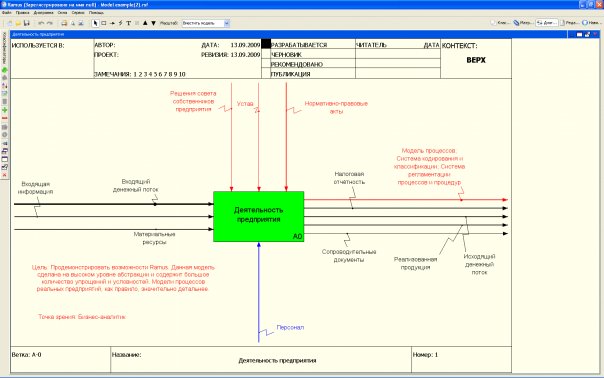Select the arrow drawing tool
Image resolution: width=604 pixels, height=378 pixels.
point(112,23)
